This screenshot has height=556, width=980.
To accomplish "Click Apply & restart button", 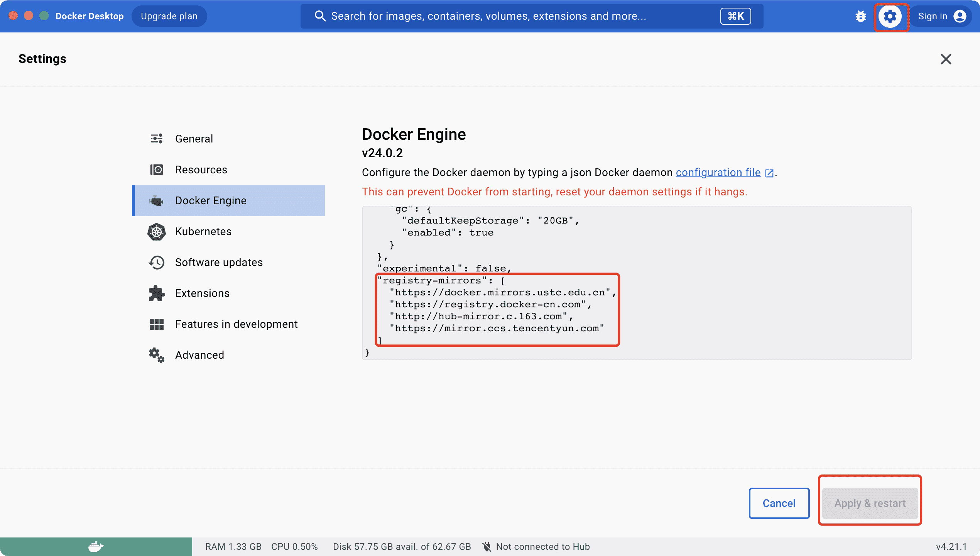I will click(x=870, y=503).
